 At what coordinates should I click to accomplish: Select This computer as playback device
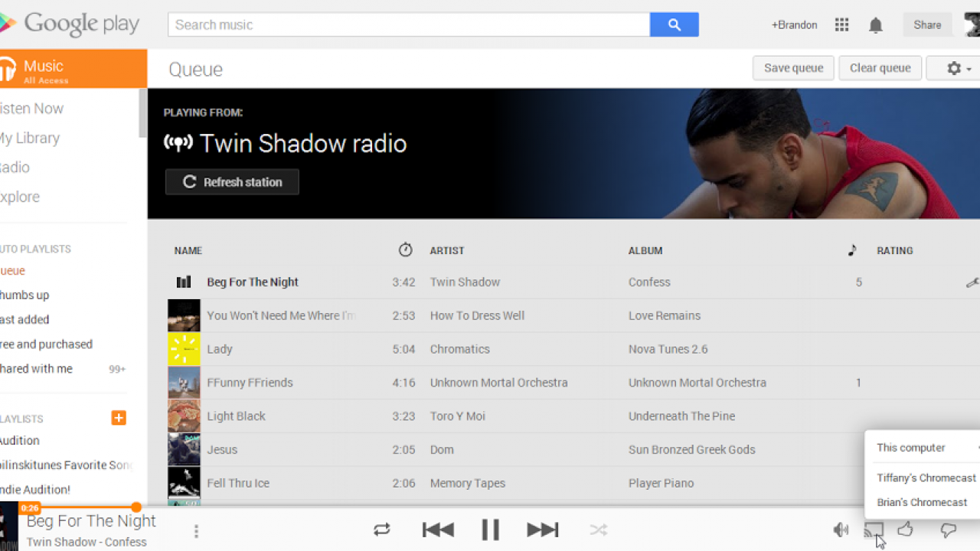click(911, 448)
